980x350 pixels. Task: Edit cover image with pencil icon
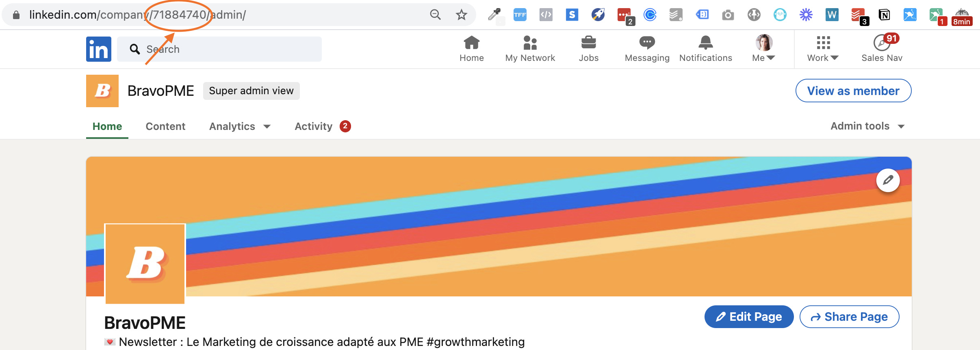[888, 180]
